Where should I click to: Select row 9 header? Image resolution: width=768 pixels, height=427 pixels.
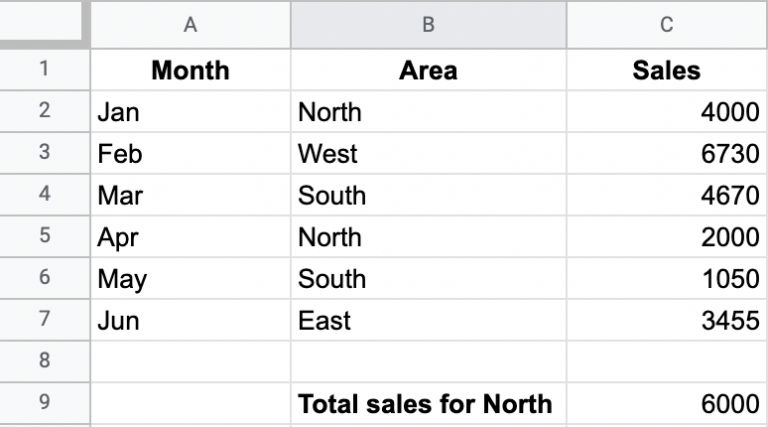point(45,403)
